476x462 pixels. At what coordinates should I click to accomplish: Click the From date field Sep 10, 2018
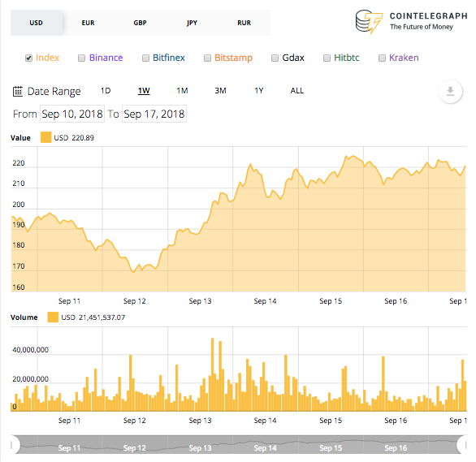click(72, 114)
